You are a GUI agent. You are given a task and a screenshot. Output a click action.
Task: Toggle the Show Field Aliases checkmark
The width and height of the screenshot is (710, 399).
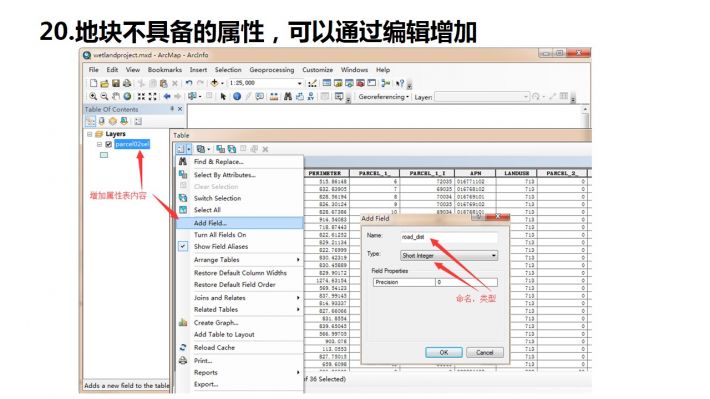(x=183, y=246)
